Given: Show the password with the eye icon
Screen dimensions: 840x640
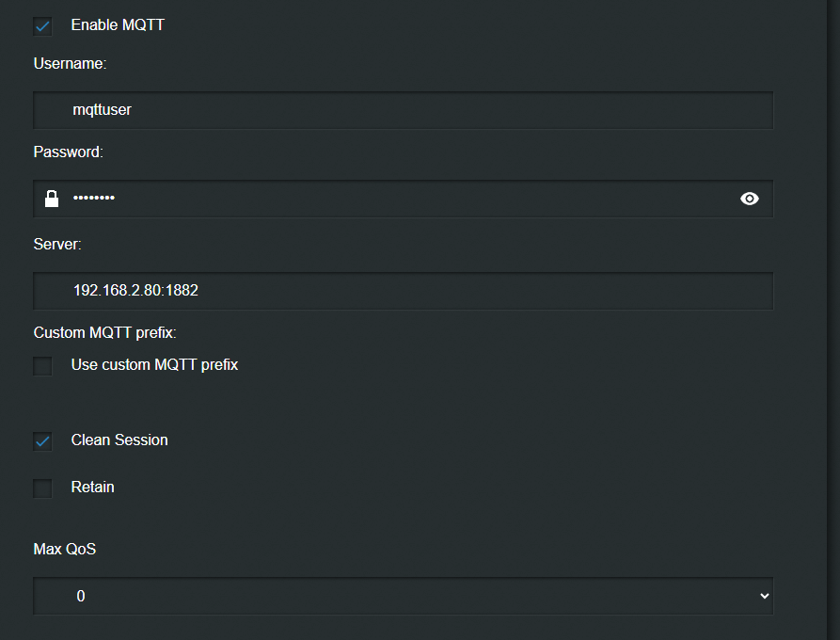Looking at the screenshot, I should 750,199.
